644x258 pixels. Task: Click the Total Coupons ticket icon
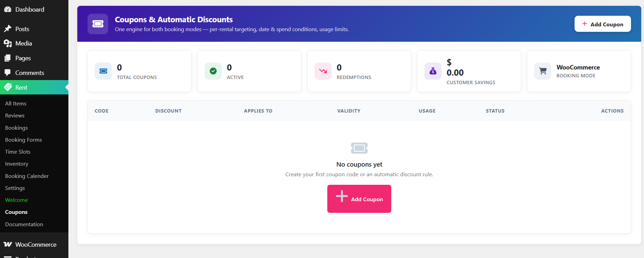tap(103, 71)
